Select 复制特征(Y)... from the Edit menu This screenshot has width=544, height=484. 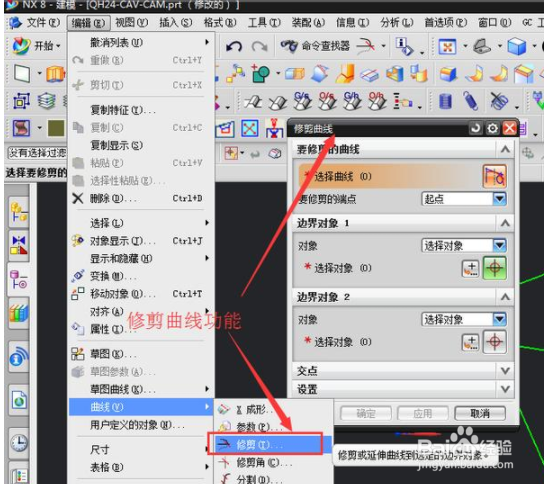(x=142, y=110)
